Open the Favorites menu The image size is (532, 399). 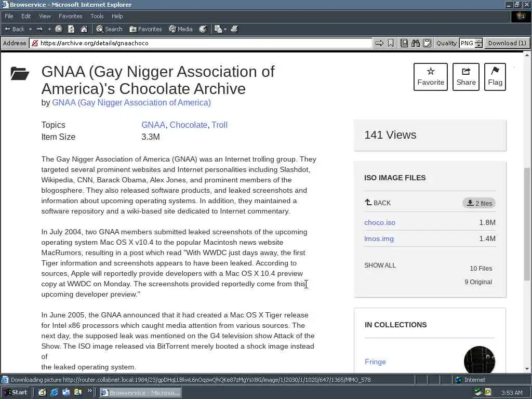pyautogui.click(x=70, y=16)
